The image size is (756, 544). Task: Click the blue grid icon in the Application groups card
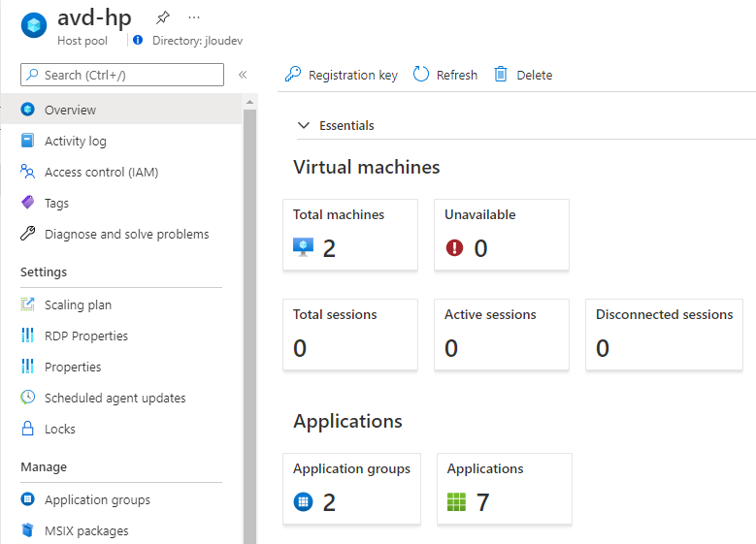pyautogui.click(x=303, y=502)
